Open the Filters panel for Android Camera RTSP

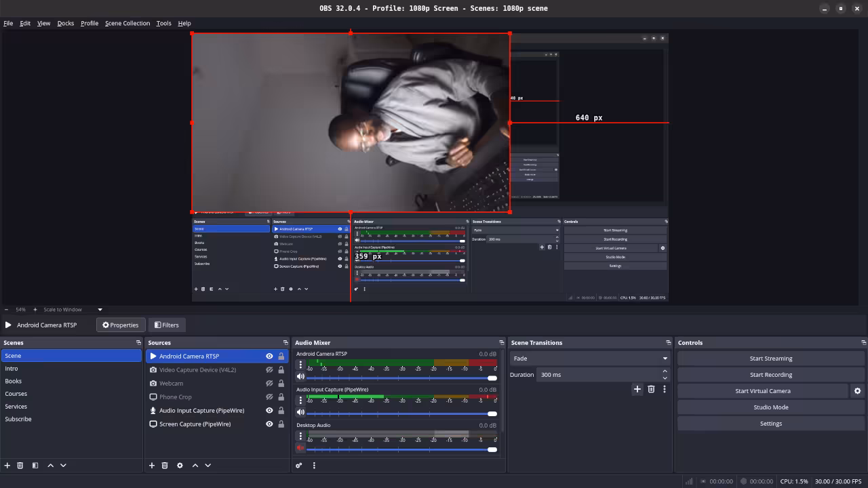167,325
